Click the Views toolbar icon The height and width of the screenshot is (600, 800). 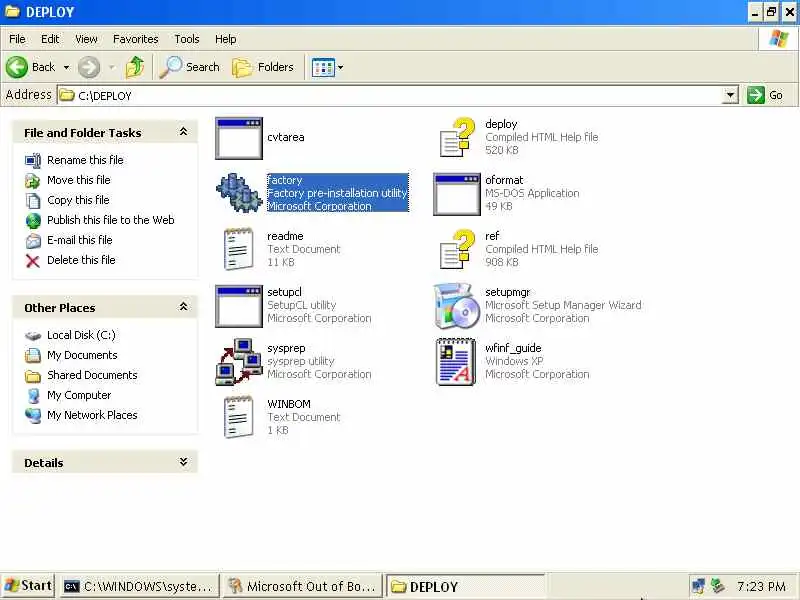[323, 67]
